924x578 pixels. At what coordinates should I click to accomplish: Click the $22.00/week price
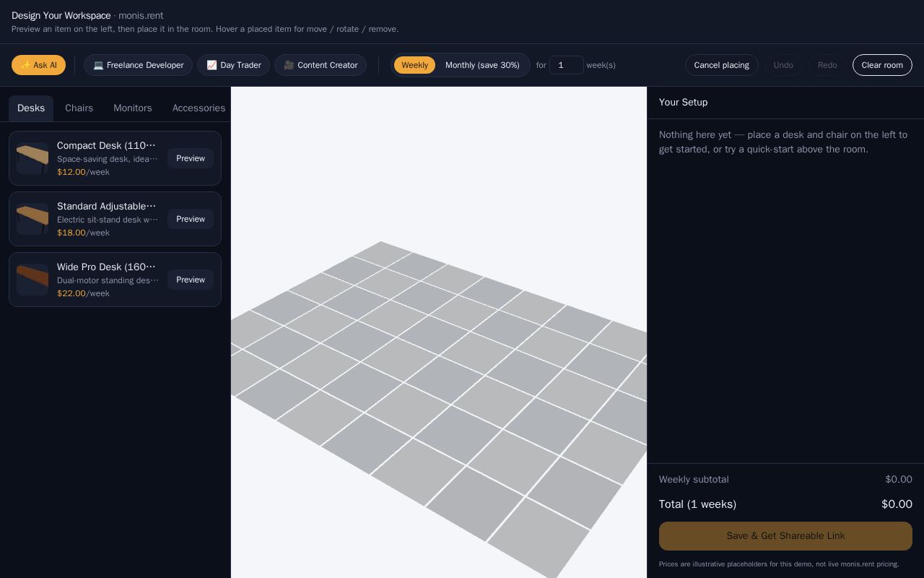[83, 293]
